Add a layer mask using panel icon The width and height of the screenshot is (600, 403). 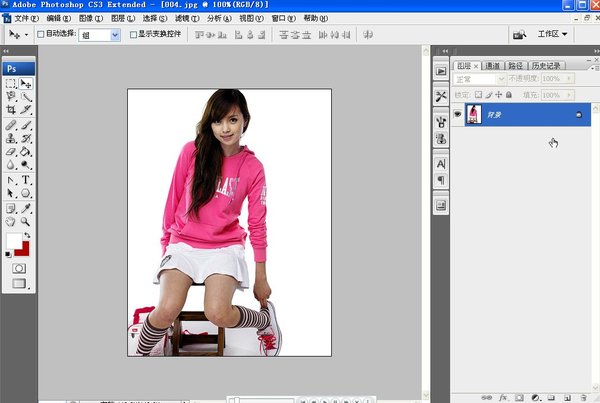pyautogui.click(x=520, y=397)
